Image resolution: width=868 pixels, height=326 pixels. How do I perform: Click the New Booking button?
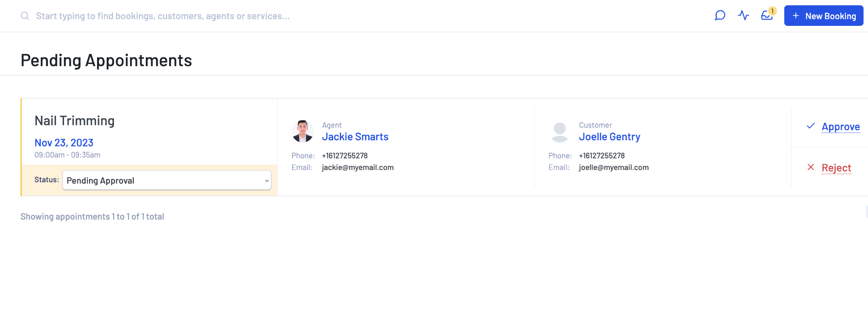coord(823,16)
